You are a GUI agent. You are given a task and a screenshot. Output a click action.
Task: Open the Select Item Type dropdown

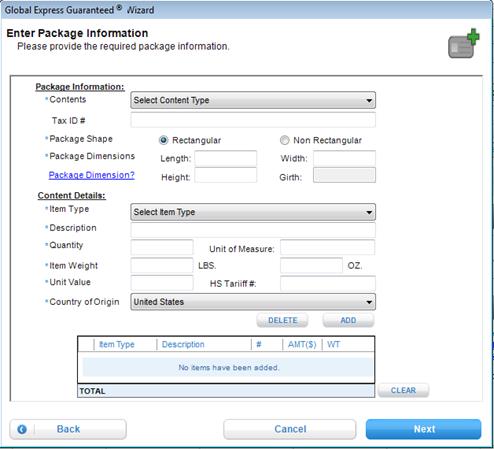click(253, 212)
